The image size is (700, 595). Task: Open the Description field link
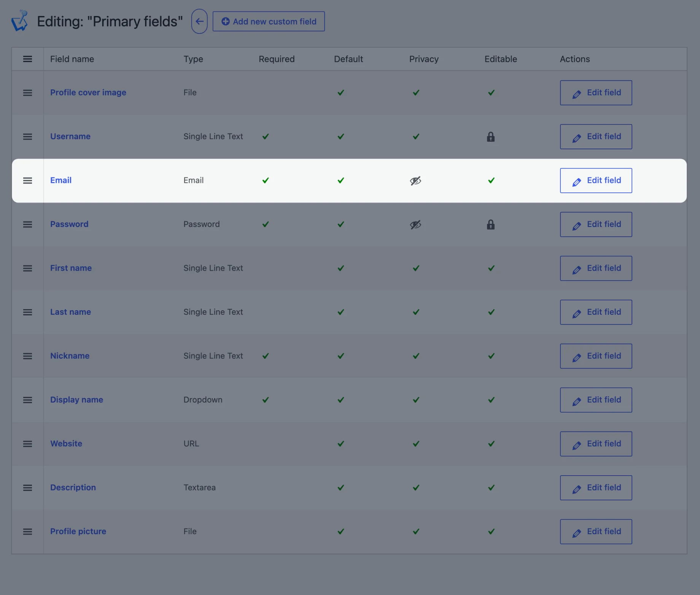[73, 487]
